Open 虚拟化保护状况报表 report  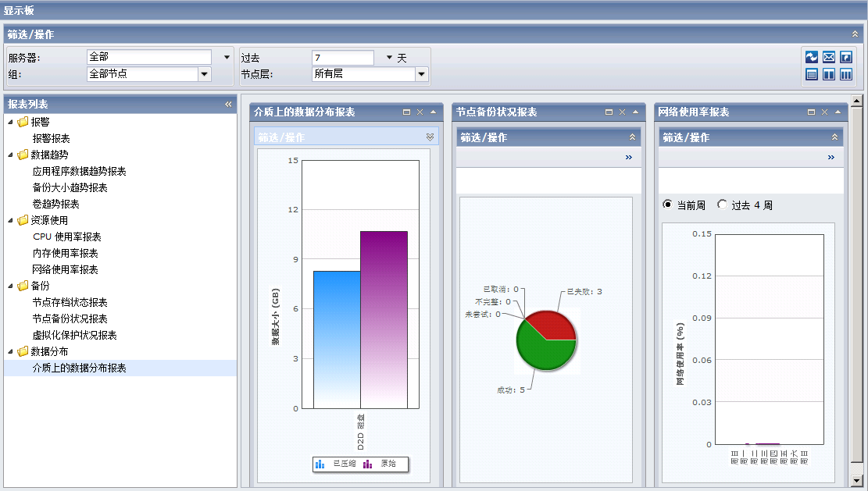click(x=74, y=335)
